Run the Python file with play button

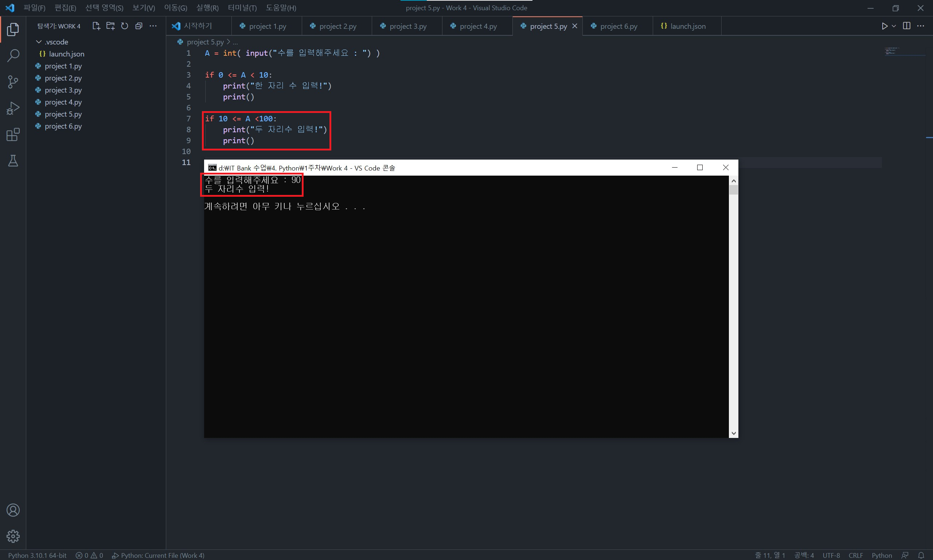884,26
